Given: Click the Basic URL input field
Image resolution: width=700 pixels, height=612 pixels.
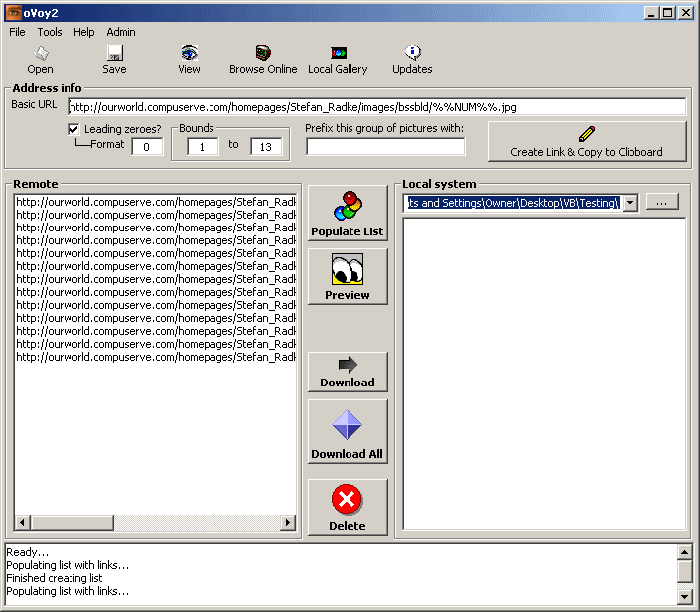Looking at the screenshot, I should click(377, 106).
